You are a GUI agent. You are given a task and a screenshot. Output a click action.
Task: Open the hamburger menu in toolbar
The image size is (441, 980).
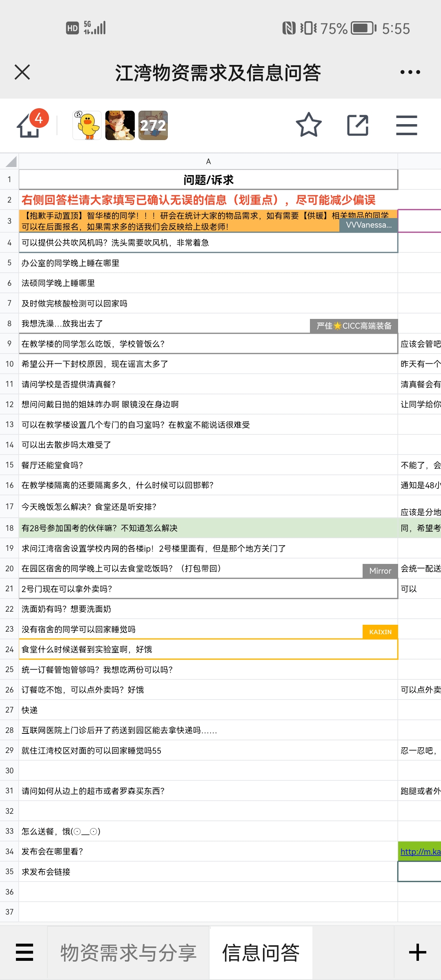[x=407, y=125]
